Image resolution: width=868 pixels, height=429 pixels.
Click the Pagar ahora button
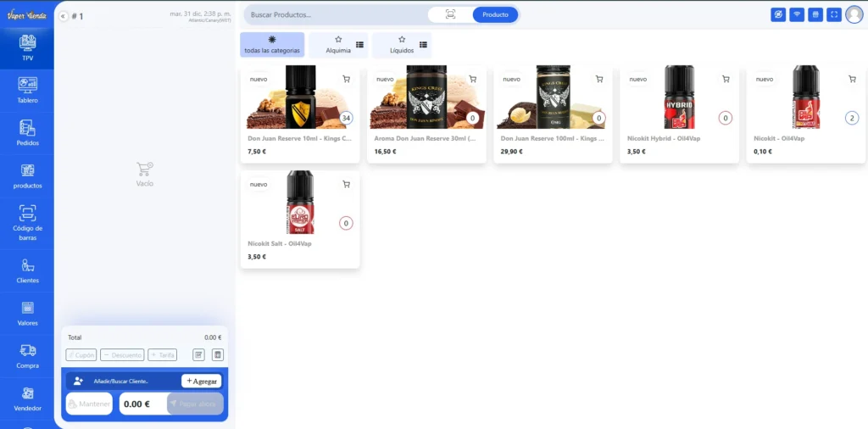196,404
